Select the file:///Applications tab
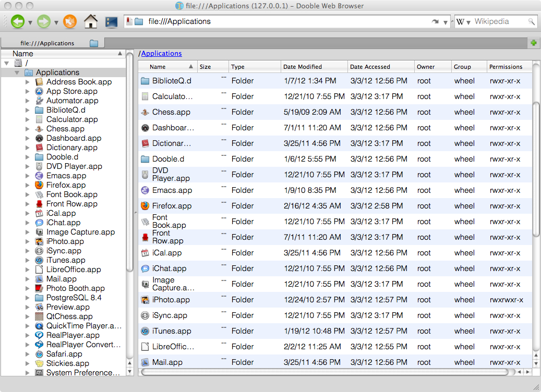Screen dimensions: 541x392 click(53, 43)
